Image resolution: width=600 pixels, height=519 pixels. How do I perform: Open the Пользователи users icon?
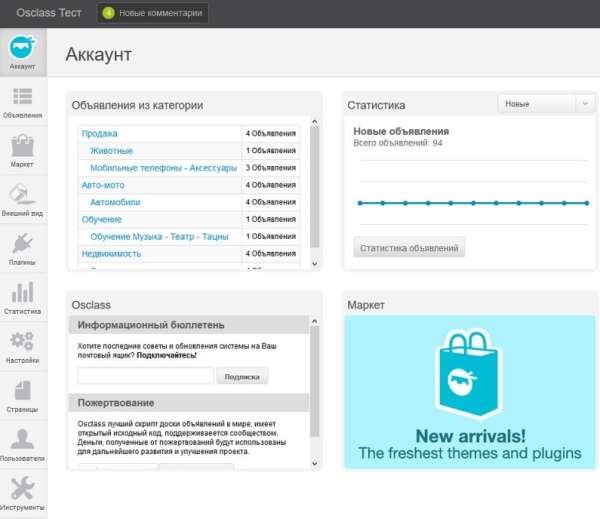[22, 444]
